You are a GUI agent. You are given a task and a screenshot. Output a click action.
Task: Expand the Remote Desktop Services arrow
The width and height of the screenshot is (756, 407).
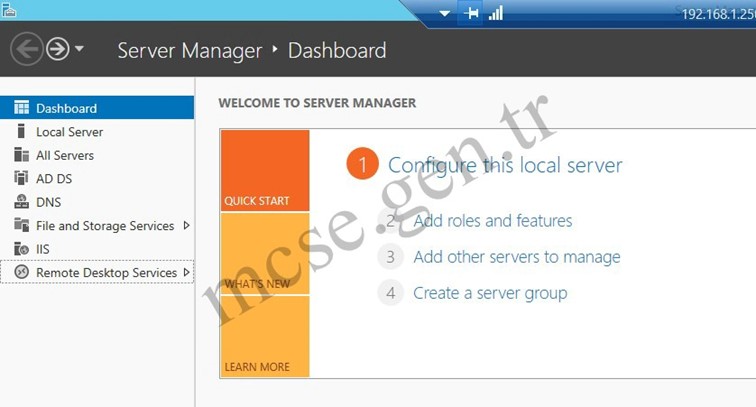click(x=187, y=272)
